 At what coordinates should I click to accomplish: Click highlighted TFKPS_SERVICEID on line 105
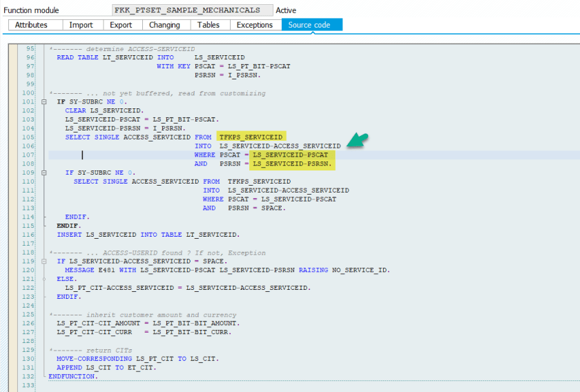click(x=251, y=137)
